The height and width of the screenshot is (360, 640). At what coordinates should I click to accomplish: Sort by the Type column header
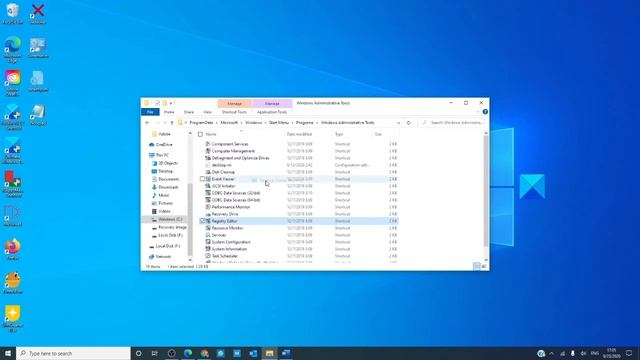tap(339, 134)
